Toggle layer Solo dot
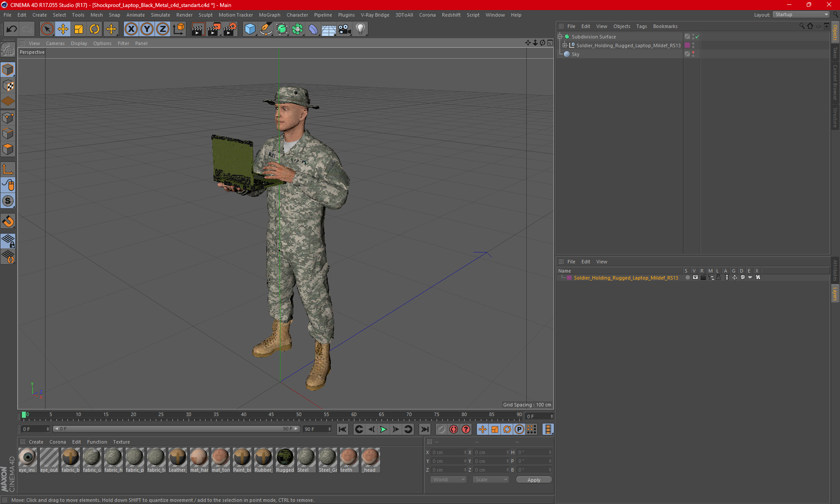This screenshot has height=504, width=840. tap(688, 277)
